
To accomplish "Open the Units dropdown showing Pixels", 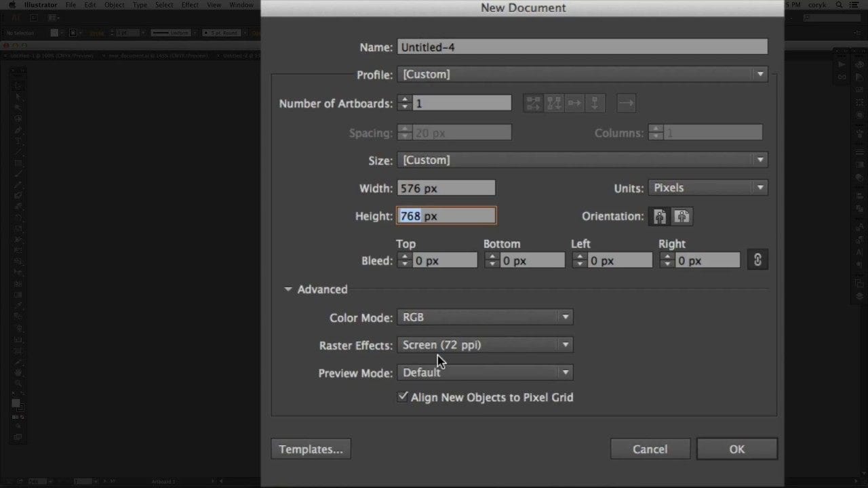I will (708, 188).
